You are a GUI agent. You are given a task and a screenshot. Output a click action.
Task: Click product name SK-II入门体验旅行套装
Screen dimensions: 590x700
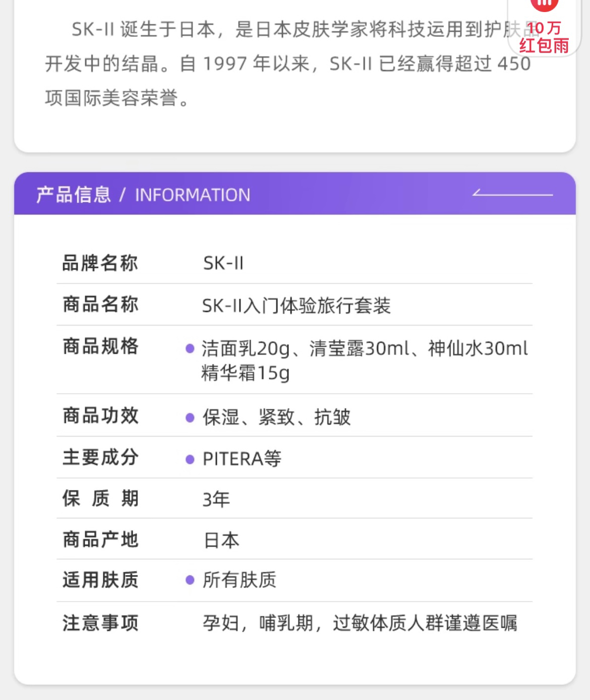[296, 305]
